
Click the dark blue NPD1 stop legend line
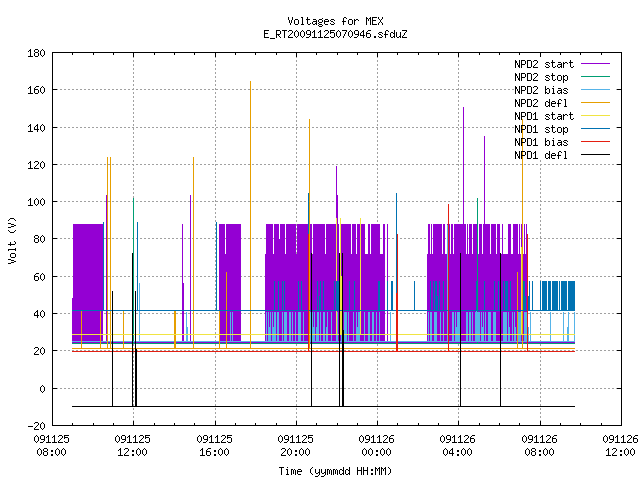tap(596, 129)
